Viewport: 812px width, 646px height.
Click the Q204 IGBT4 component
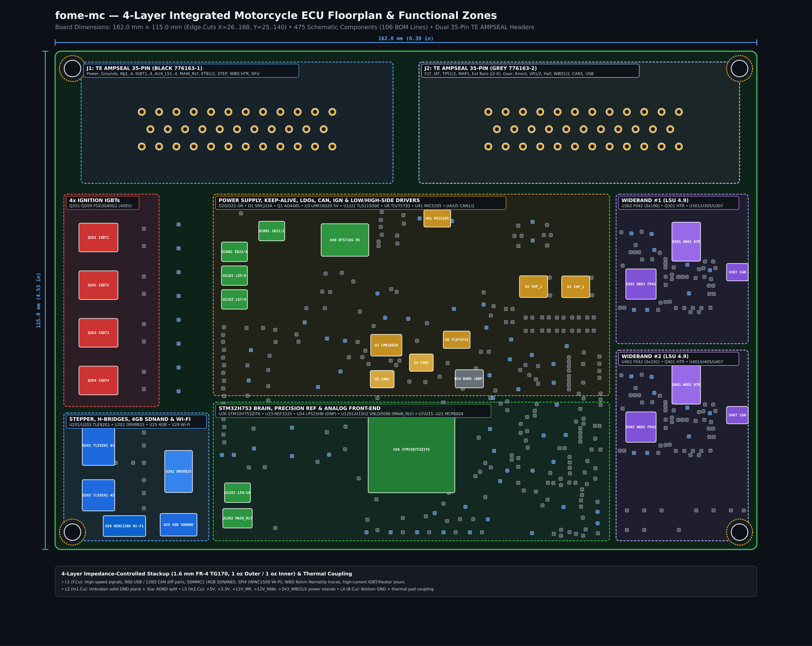(x=98, y=380)
